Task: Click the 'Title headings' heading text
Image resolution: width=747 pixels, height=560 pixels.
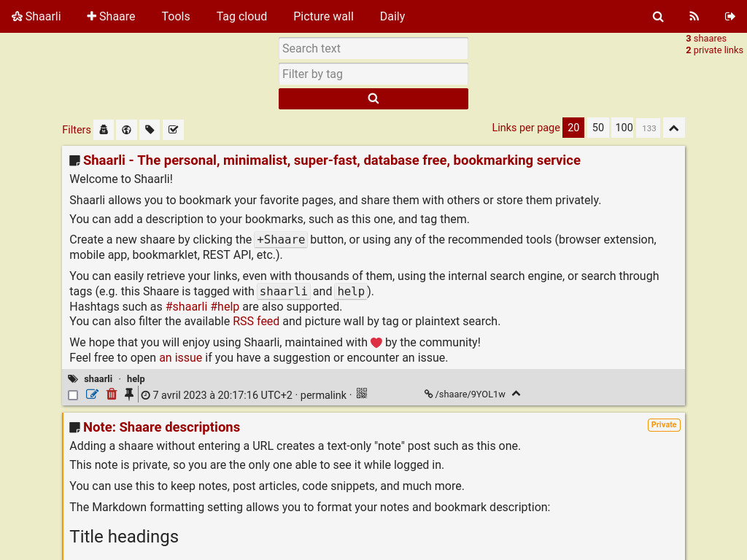Action: point(124,537)
